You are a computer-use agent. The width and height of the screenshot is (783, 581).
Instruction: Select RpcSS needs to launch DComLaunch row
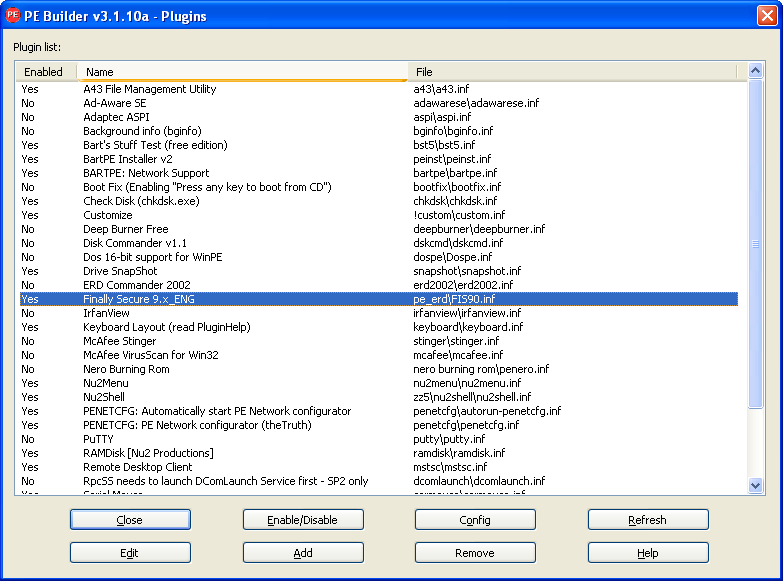click(379, 481)
